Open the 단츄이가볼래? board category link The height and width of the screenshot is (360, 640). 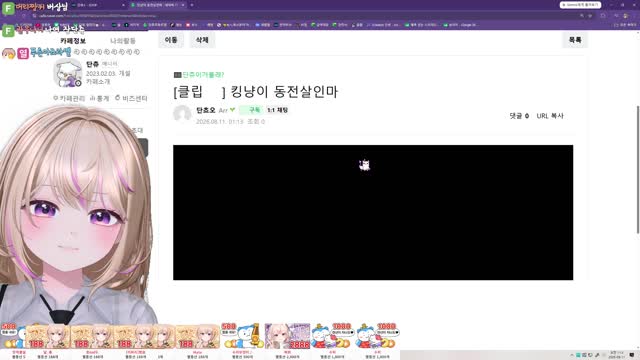pyautogui.click(x=199, y=75)
